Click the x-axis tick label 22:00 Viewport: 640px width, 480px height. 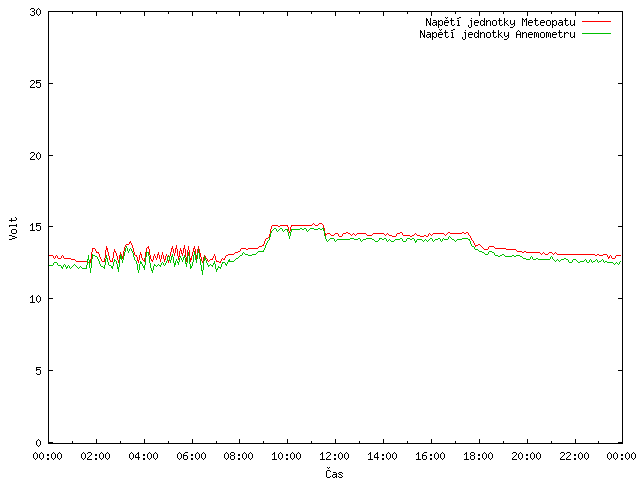click(x=574, y=456)
